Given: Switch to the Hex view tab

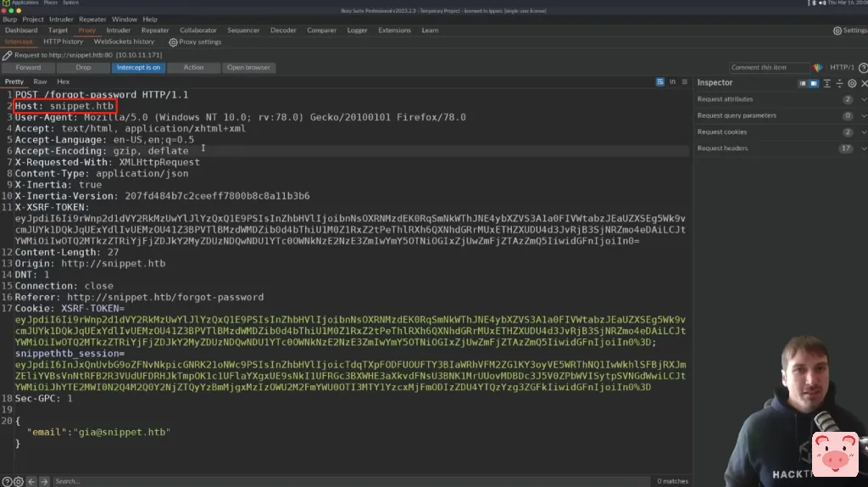Looking at the screenshot, I should pos(63,82).
